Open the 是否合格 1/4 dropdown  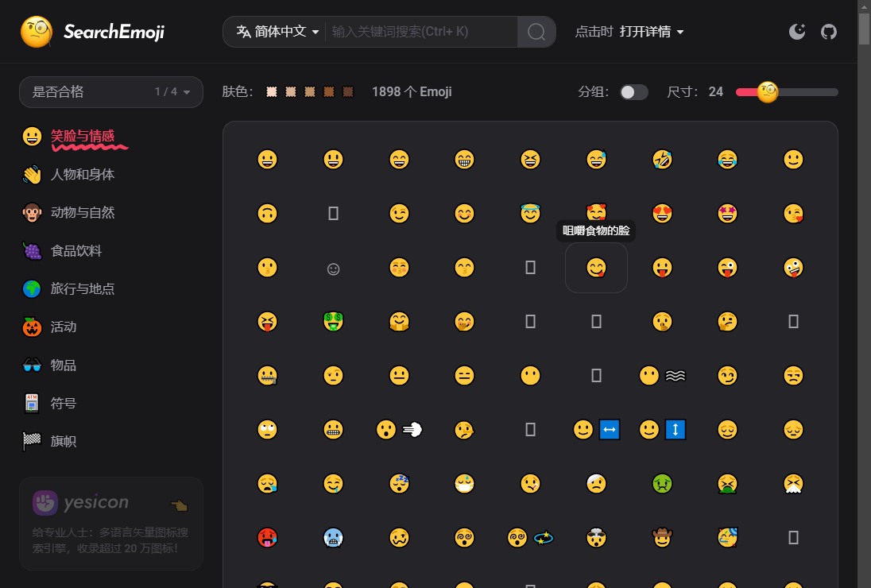click(x=111, y=92)
